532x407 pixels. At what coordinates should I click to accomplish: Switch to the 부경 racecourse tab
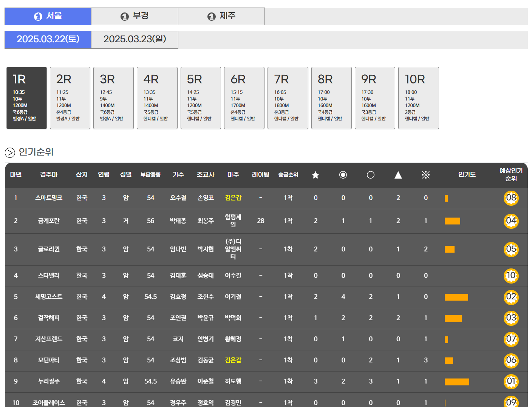point(135,16)
